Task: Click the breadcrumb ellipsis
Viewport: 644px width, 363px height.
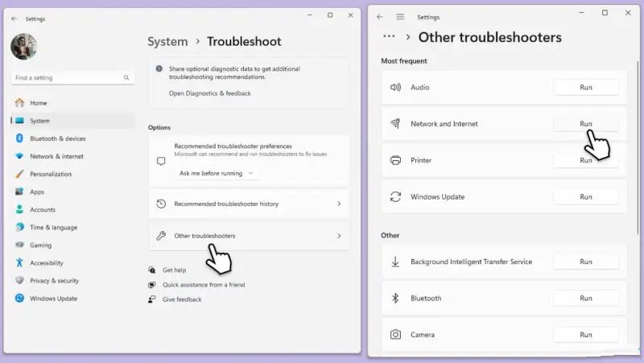Action: (x=389, y=36)
